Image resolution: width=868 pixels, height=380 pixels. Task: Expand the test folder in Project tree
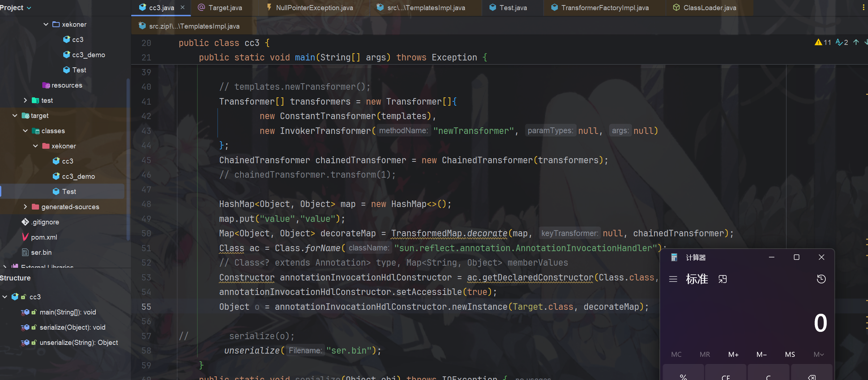pos(25,100)
